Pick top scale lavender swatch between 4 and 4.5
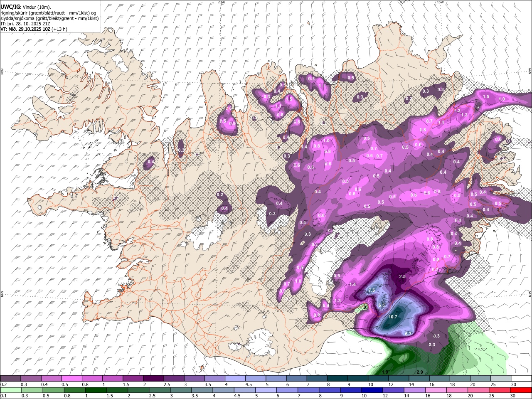 [x=236, y=379]
